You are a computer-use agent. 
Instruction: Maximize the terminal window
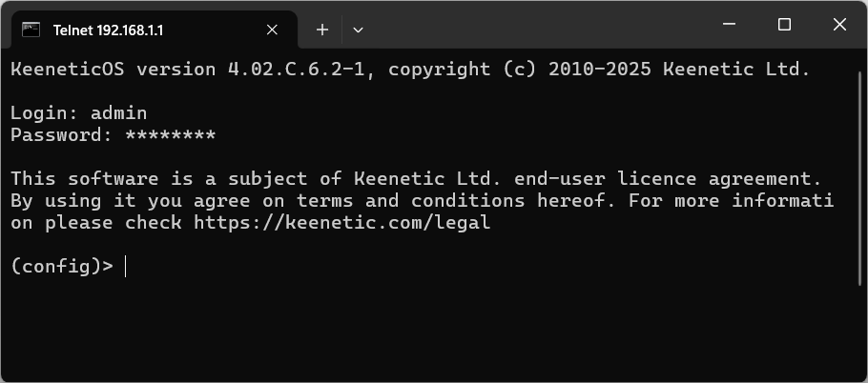784,25
